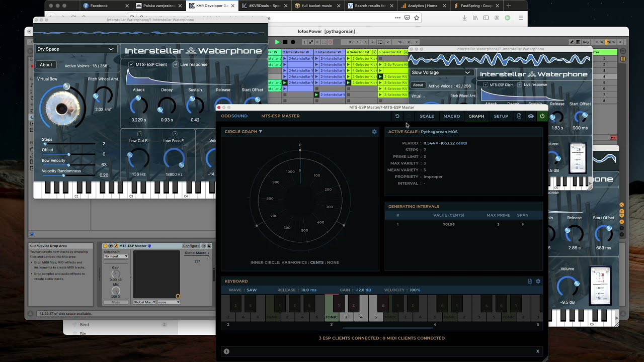Image resolution: width=644 pixels, height=362 pixels.
Task: Adjust the Steps slider in the waterphone
Action: (x=69, y=144)
